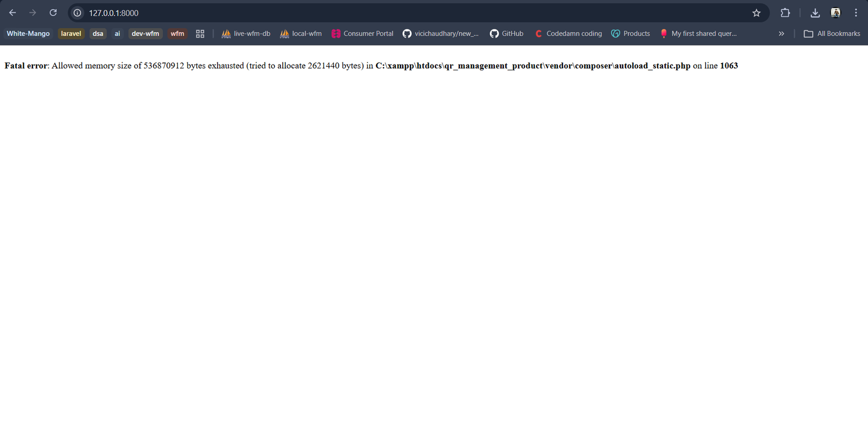Viewport: 868px width, 437px height.
Task: Open the profile avatar menu
Action: coord(835,12)
